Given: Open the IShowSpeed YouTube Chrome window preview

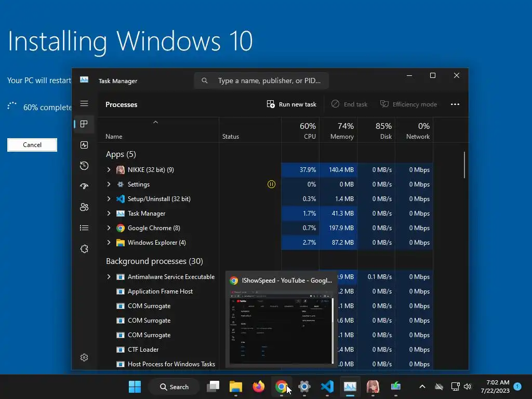Looking at the screenshot, I should click(281, 320).
